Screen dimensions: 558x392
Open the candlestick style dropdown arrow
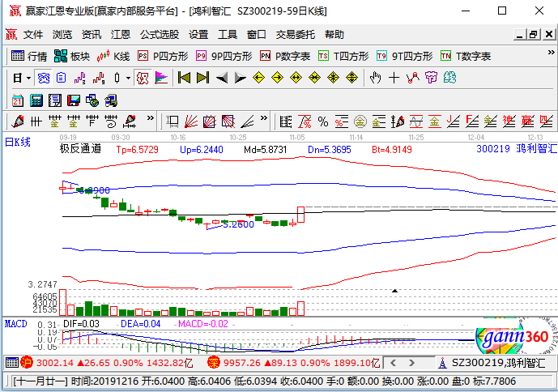128,78
